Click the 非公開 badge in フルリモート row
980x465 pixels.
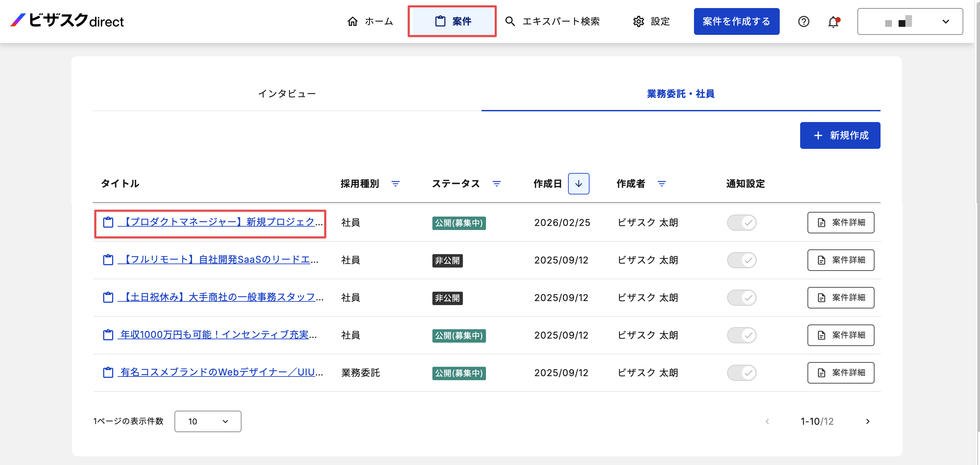coord(447,260)
